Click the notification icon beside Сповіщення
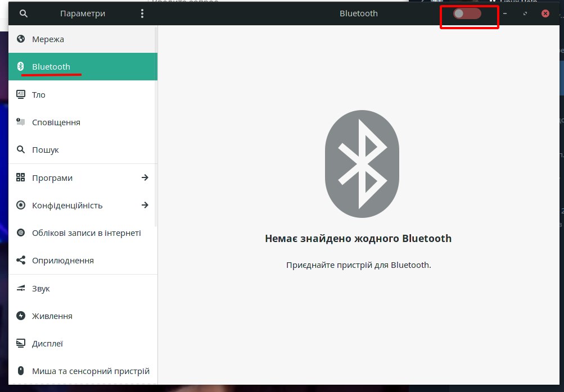 (x=21, y=122)
